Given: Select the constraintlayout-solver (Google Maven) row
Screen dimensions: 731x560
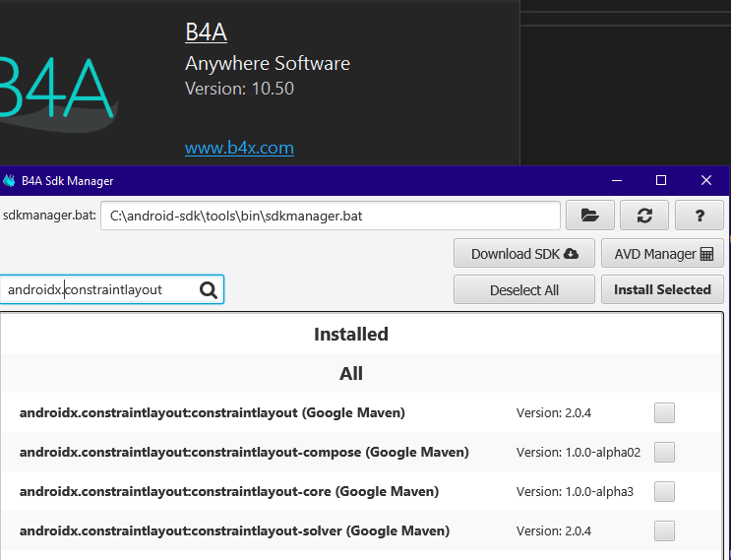Looking at the screenshot, I should (x=362, y=530).
